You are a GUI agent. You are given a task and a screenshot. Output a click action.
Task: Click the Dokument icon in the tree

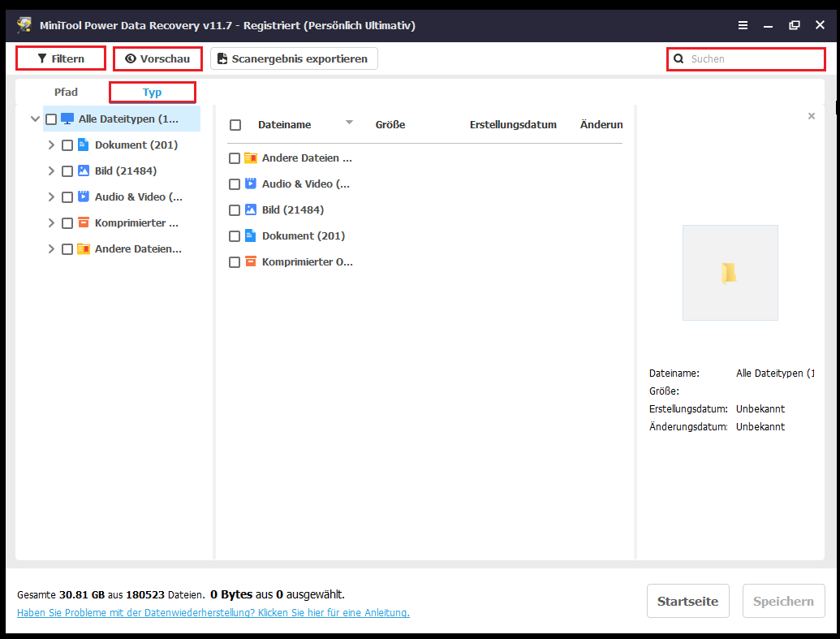point(83,145)
